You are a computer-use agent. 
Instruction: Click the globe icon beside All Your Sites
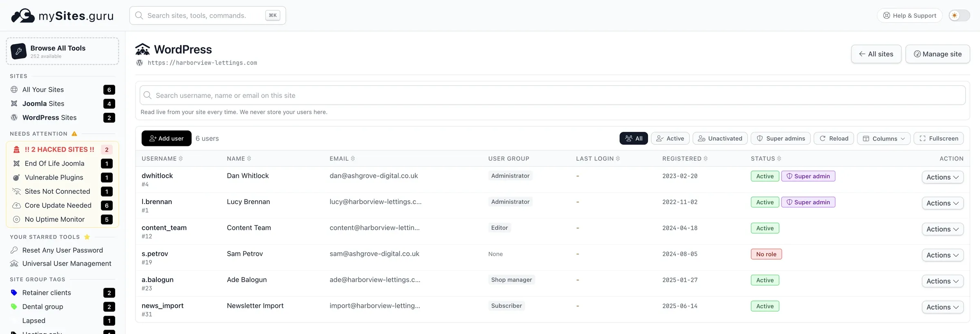pyautogui.click(x=14, y=90)
